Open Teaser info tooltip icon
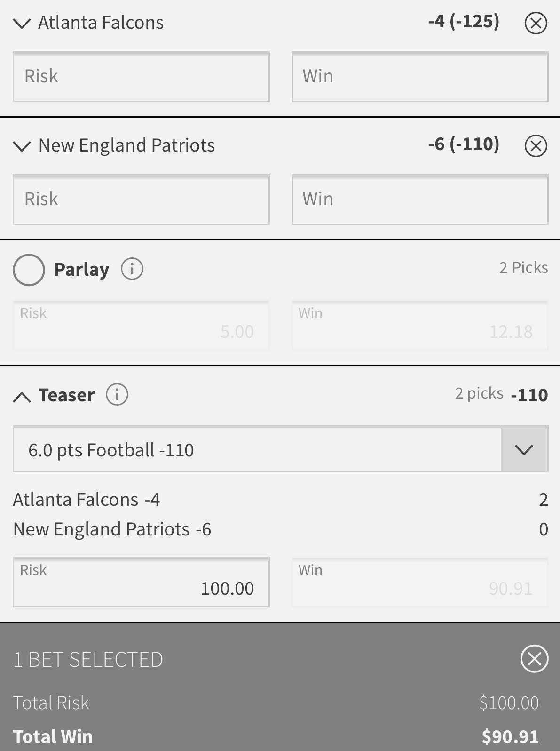The height and width of the screenshot is (751, 560). pyautogui.click(x=117, y=394)
